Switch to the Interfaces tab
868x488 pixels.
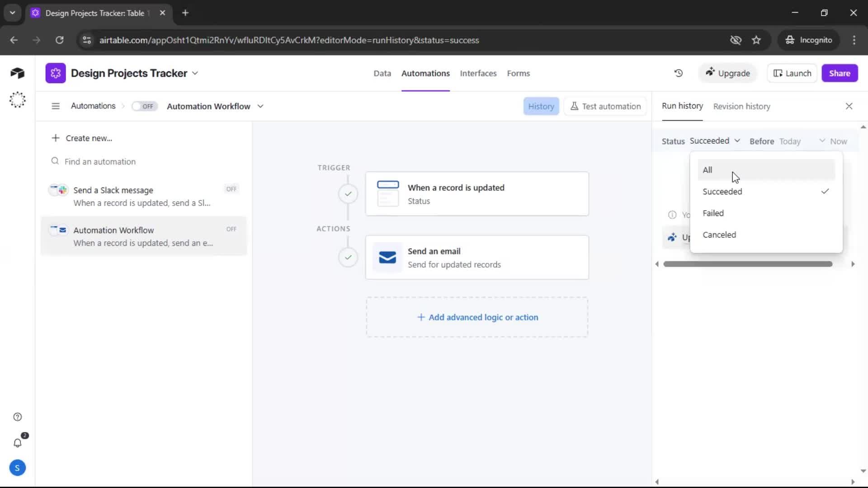pyautogui.click(x=478, y=73)
